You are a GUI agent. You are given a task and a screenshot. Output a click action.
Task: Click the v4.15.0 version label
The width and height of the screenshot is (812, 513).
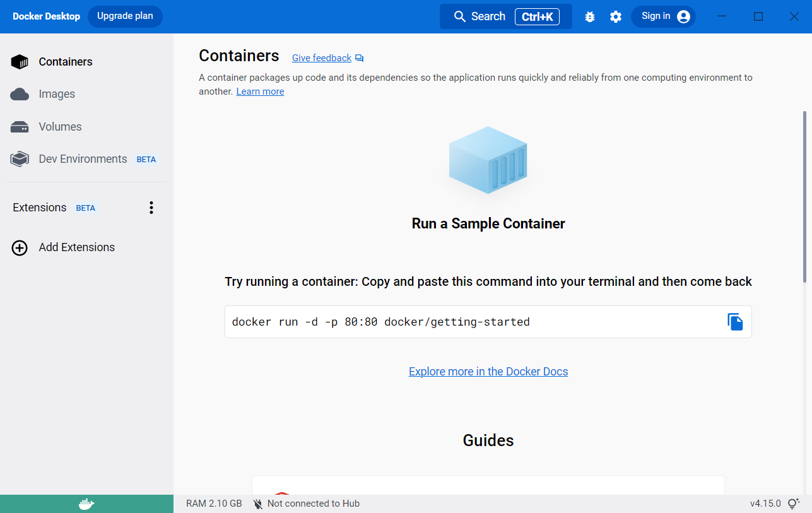pyautogui.click(x=765, y=504)
